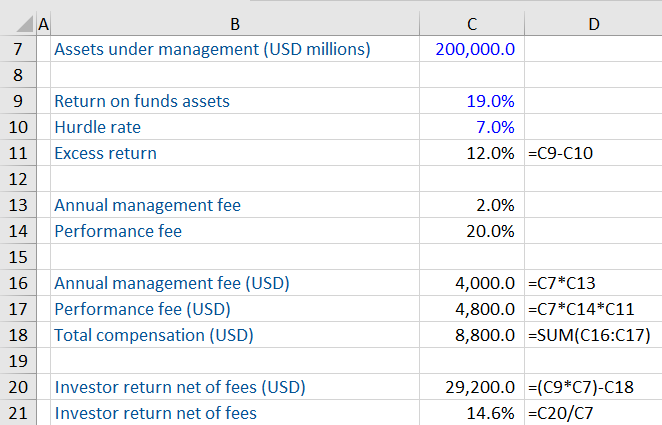The image size is (662, 425).
Task: Select row 12 header
Action: 17,179
